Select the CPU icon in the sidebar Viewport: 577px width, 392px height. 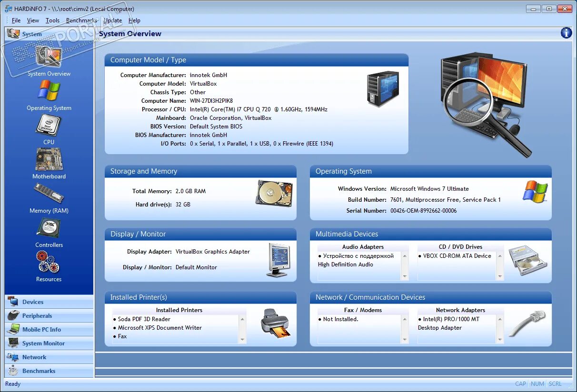pyautogui.click(x=49, y=127)
